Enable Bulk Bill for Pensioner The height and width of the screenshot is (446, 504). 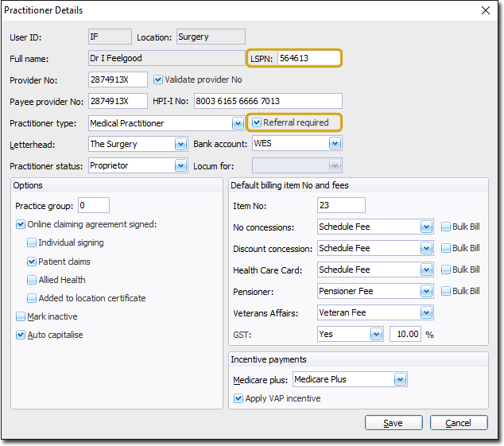tap(445, 291)
